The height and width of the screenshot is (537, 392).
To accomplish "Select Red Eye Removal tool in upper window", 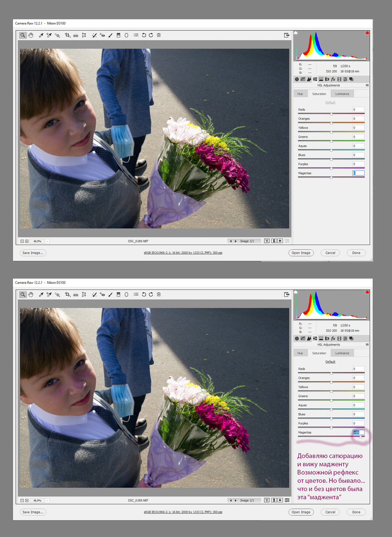I will pyautogui.click(x=101, y=35).
